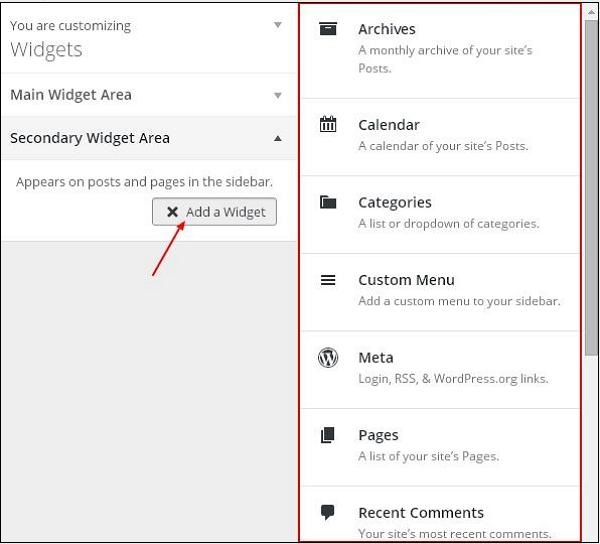
Task: Collapse the Widgets customizing panel arrow
Action: 278,24
